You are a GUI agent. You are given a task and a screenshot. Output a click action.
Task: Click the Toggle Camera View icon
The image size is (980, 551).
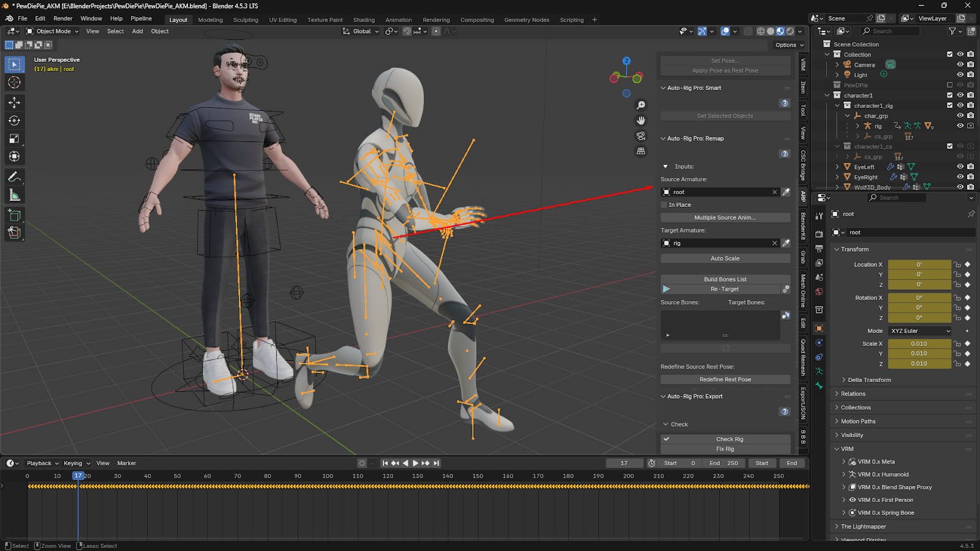[x=641, y=136]
